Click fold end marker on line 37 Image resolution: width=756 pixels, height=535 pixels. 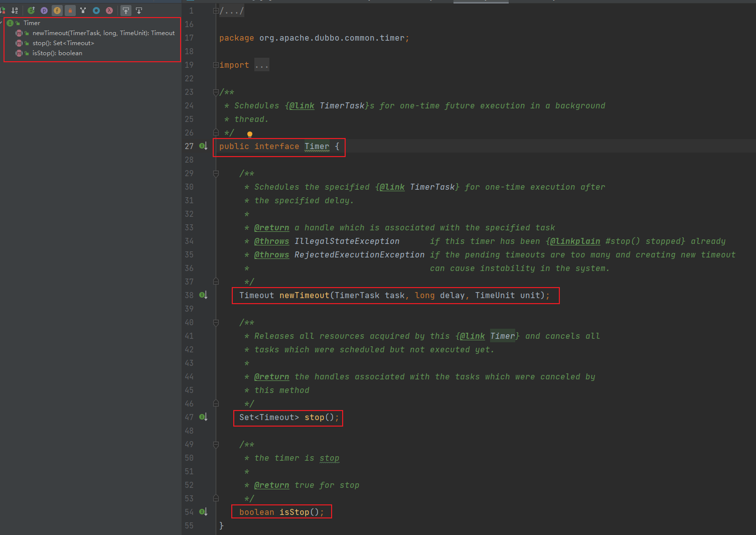click(216, 282)
